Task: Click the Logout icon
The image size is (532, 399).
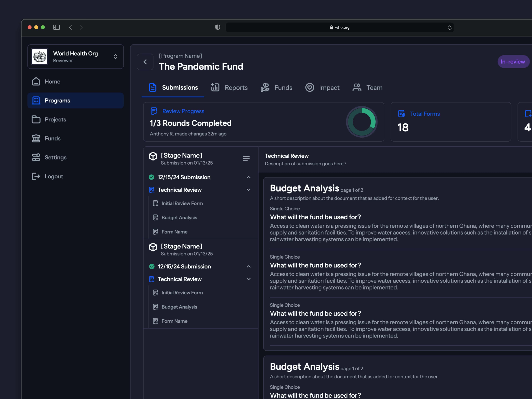Action: click(36, 177)
